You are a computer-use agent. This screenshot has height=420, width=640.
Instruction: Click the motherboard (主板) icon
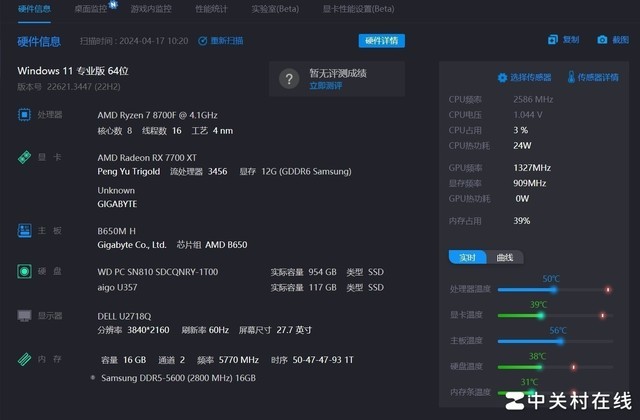(x=25, y=231)
